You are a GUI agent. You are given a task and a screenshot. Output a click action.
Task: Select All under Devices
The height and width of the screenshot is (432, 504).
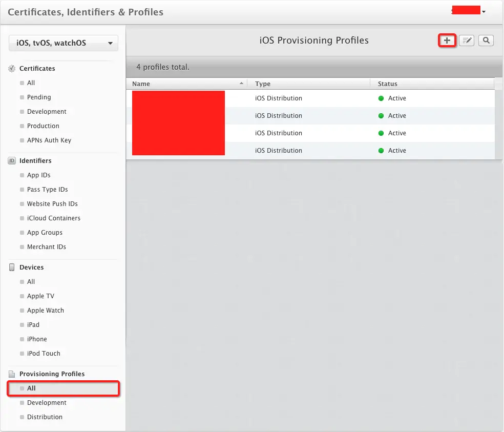point(31,282)
